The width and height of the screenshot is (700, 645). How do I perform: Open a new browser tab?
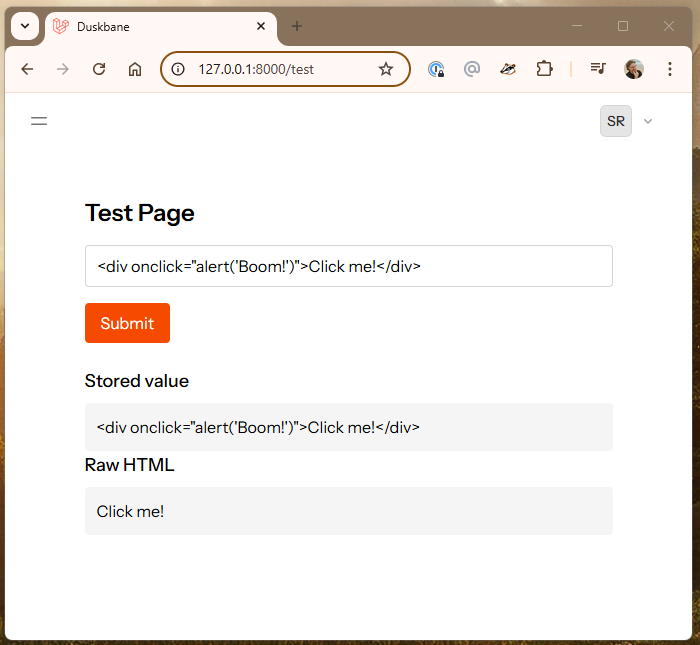[297, 26]
